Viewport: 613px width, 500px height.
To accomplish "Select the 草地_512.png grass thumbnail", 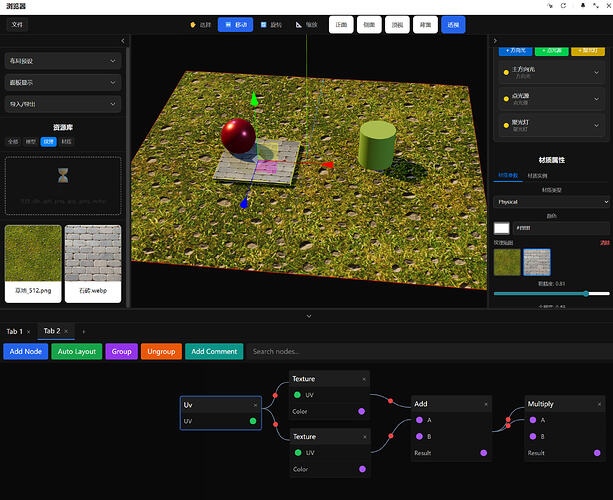I will pyautogui.click(x=33, y=263).
